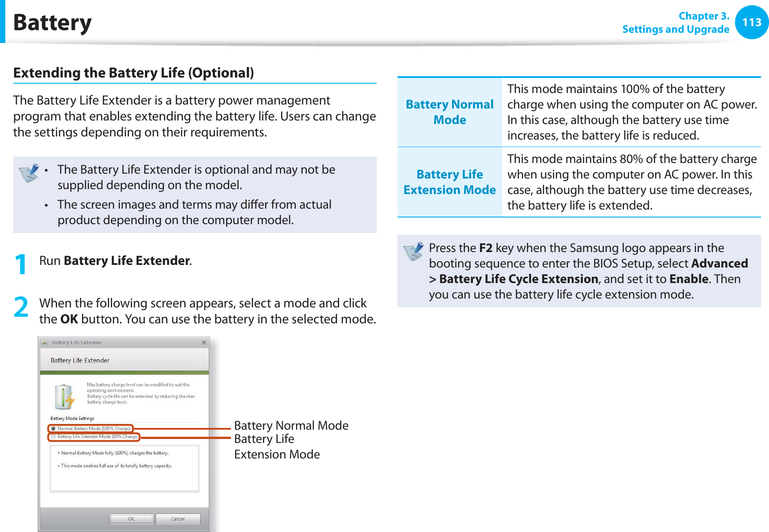The width and height of the screenshot is (769, 532).
Task: Click the mode description box in dialog
Action: (x=125, y=469)
